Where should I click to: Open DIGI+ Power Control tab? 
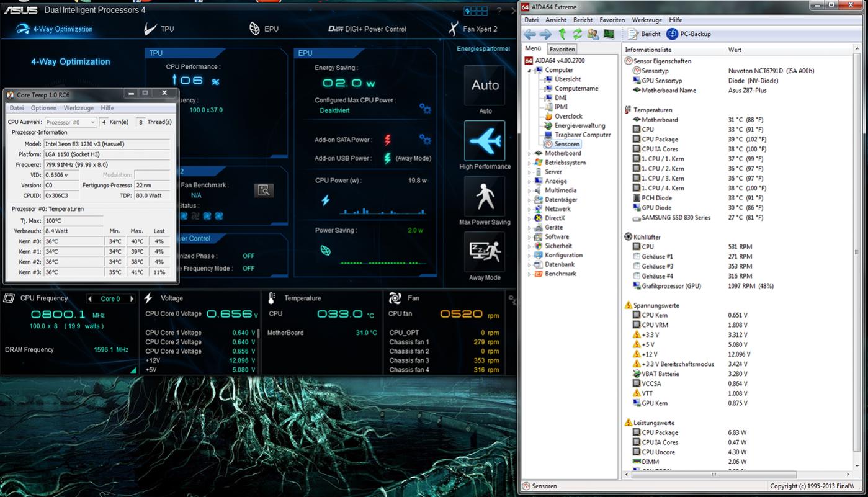(x=367, y=29)
